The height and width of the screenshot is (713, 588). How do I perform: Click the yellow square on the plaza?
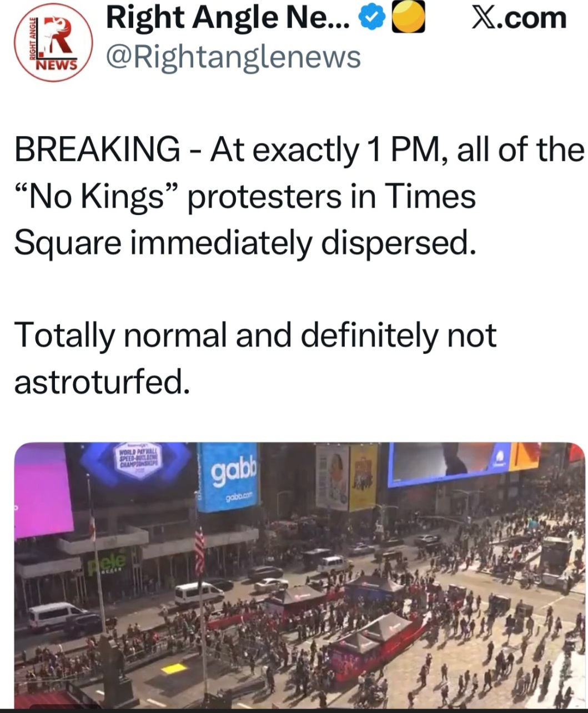pos(174,669)
